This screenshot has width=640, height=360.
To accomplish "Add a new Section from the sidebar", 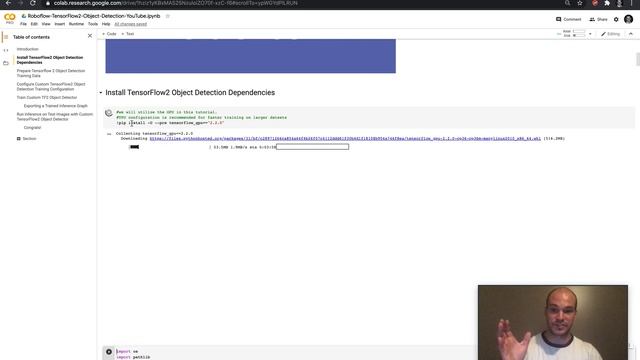I will point(27,139).
